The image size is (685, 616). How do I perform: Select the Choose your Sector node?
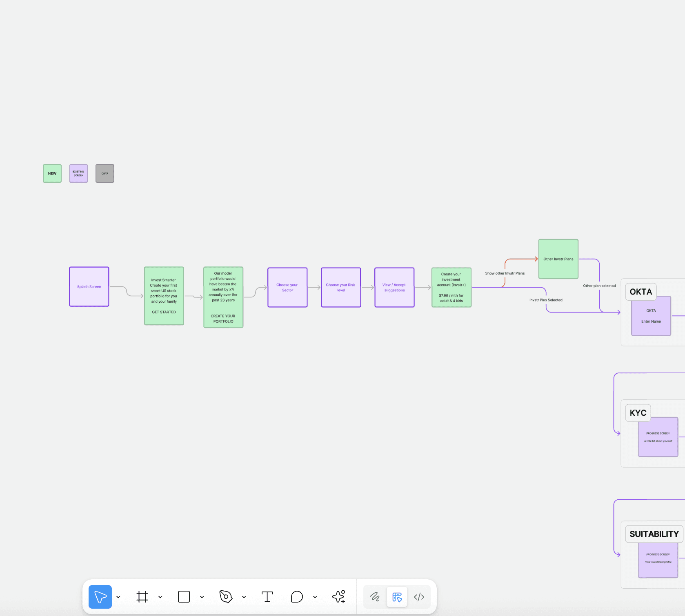click(x=287, y=288)
